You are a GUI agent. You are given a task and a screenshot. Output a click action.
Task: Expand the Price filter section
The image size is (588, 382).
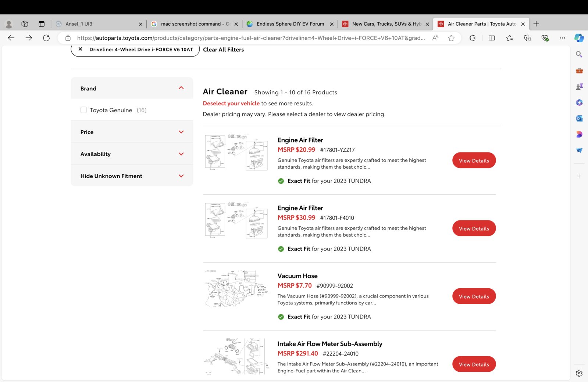132,132
